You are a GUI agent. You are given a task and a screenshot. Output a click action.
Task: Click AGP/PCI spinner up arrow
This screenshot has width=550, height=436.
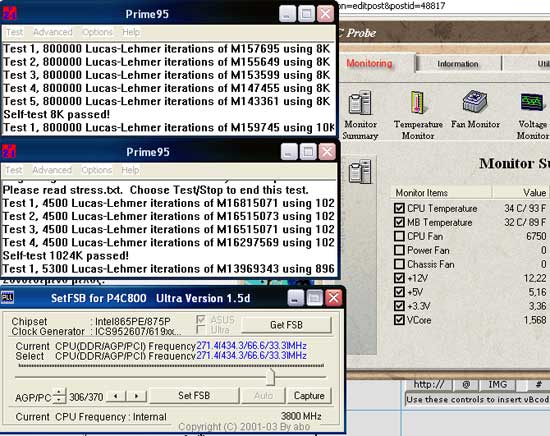click(x=59, y=392)
